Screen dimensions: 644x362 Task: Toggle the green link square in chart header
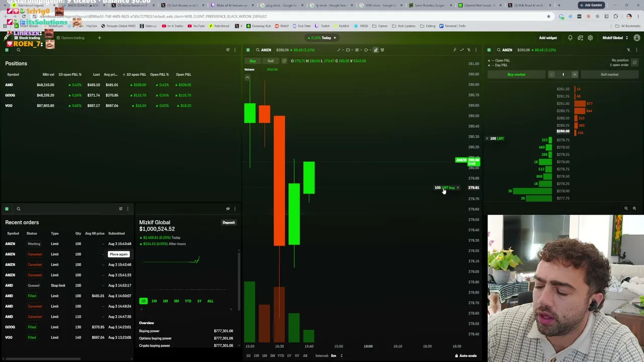[248, 50]
